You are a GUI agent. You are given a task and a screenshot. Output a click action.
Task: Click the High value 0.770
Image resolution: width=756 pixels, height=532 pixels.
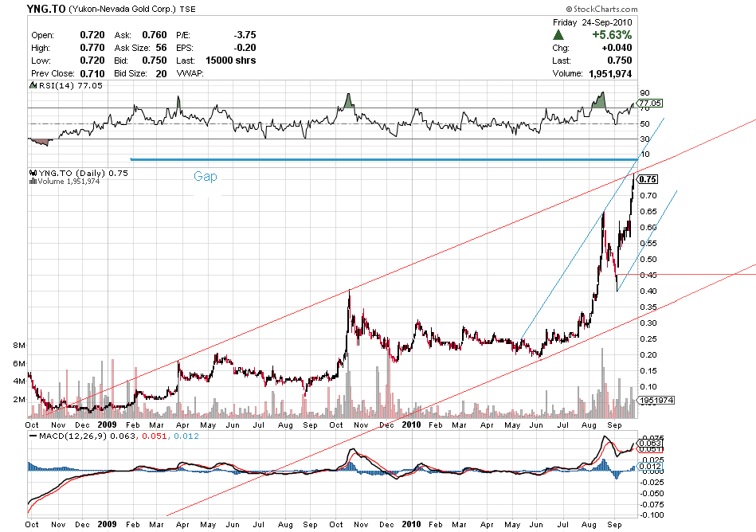[x=92, y=47]
